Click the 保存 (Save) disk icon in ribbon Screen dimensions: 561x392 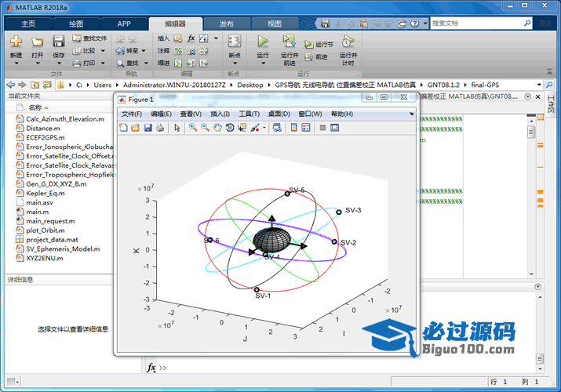pyautogui.click(x=58, y=41)
